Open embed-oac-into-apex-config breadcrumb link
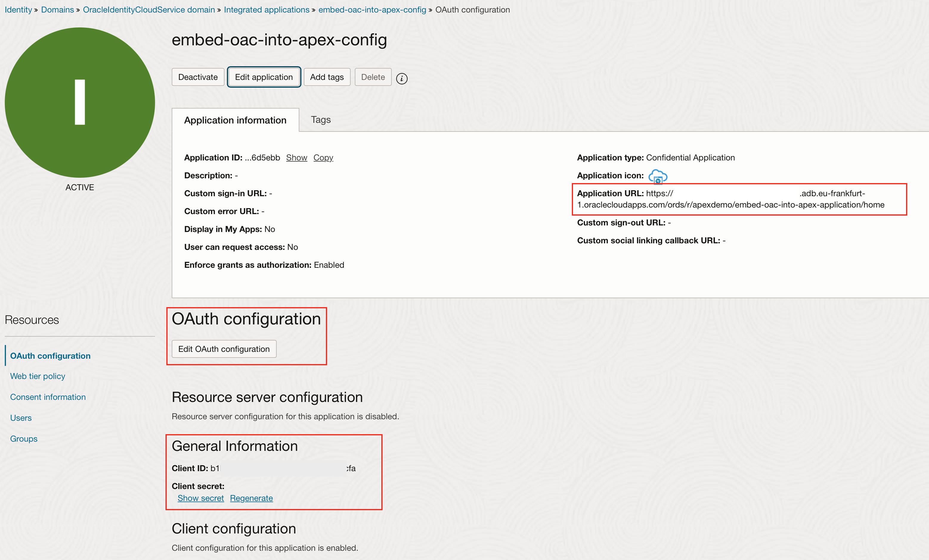This screenshot has width=929, height=560. coord(372,10)
